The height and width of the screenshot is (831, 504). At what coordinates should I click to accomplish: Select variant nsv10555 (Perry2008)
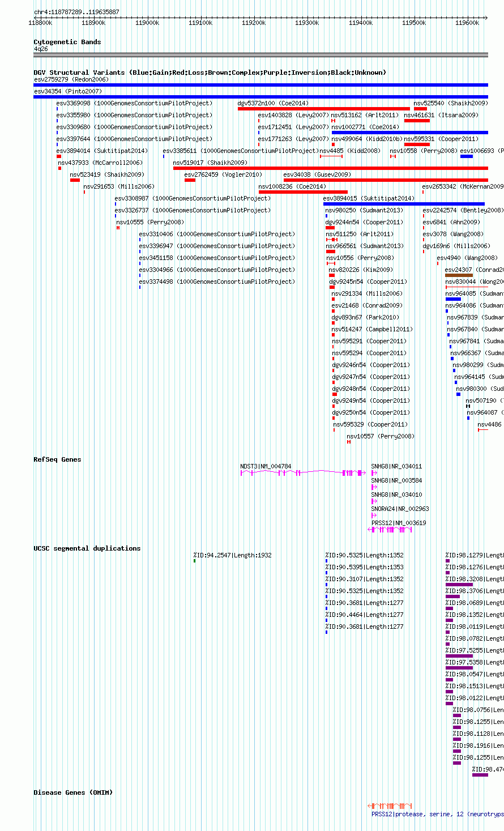[x=150, y=222]
